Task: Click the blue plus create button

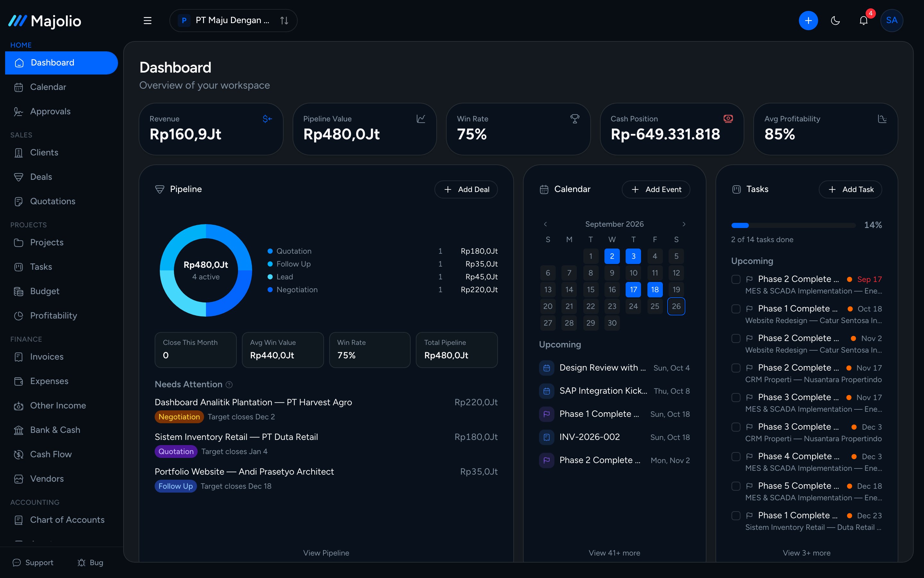Action: coord(808,21)
